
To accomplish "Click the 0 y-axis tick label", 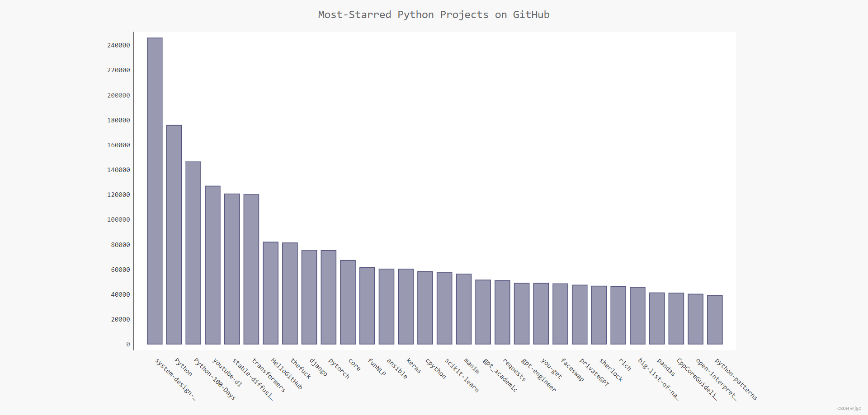I will (128, 344).
